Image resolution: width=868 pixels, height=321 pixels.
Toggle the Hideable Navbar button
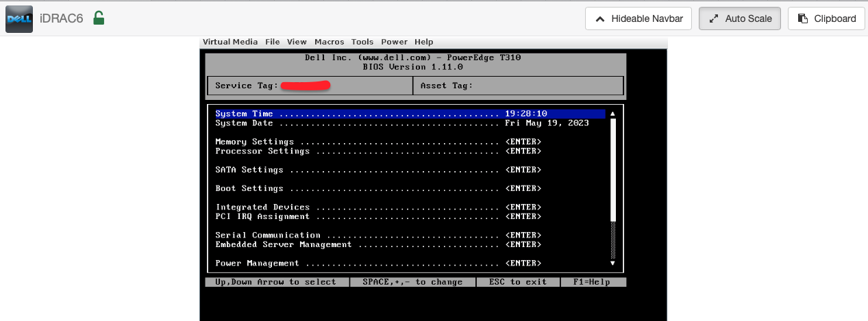[638, 18]
